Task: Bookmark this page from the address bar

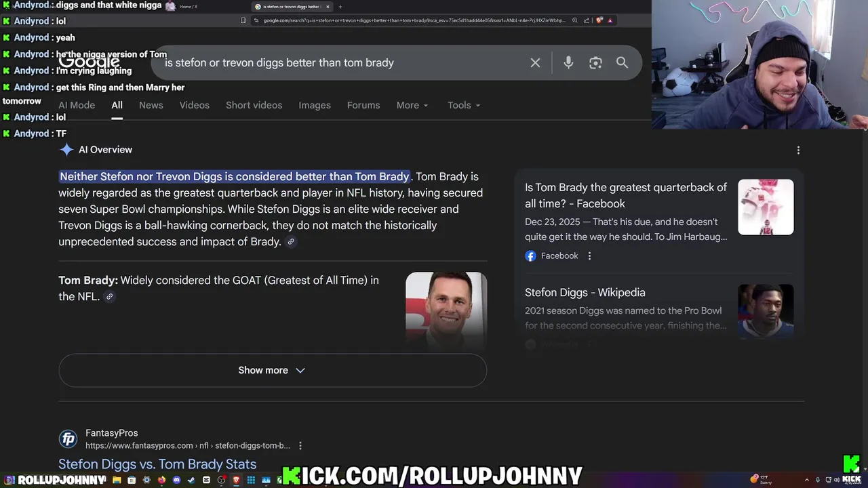Action: point(243,20)
